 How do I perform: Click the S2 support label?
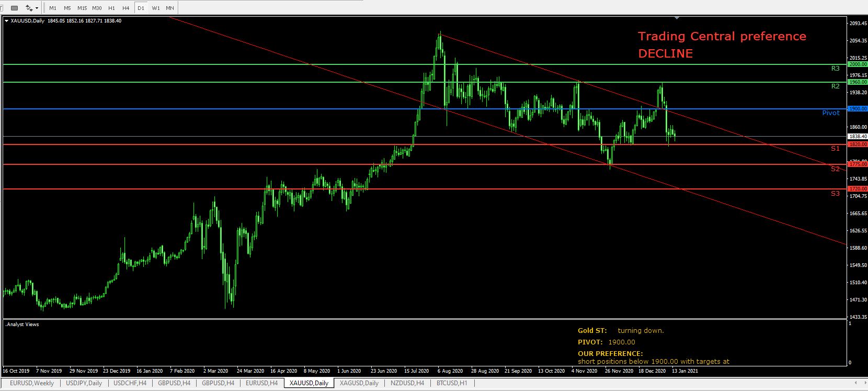pyautogui.click(x=835, y=169)
